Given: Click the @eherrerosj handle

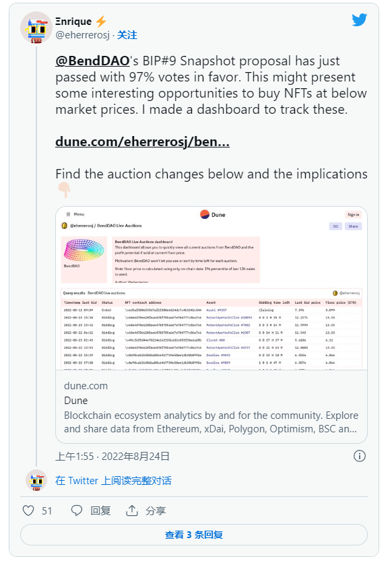Looking at the screenshot, I should click(x=82, y=35).
